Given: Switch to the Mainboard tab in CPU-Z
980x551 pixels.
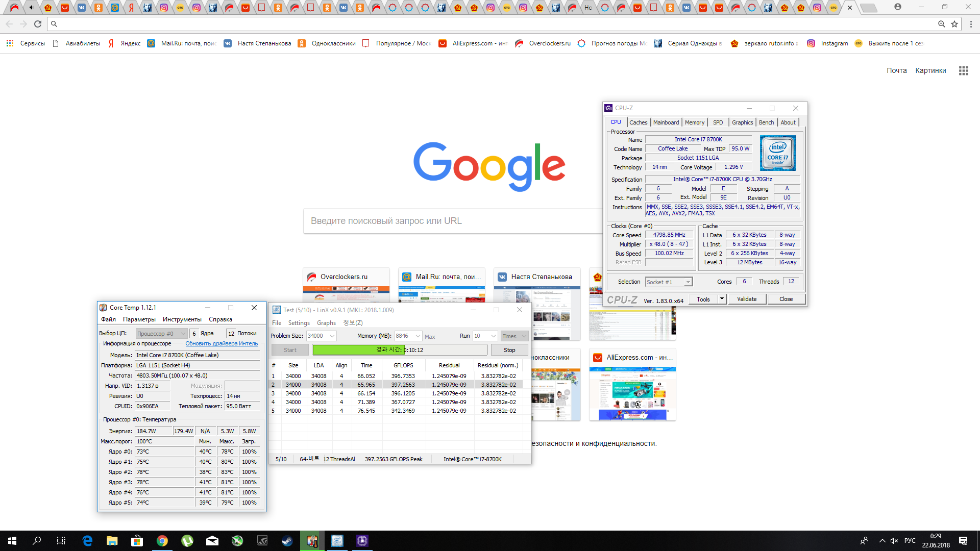Looking at the screenshot, I should coord(666,122).
